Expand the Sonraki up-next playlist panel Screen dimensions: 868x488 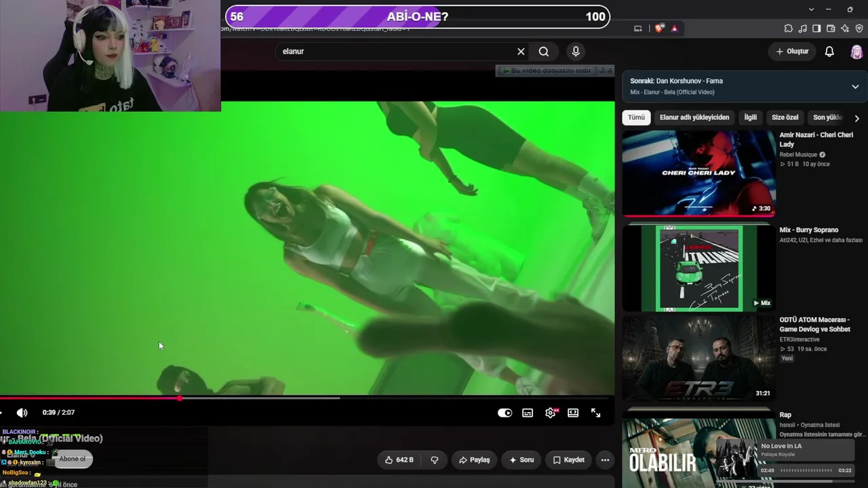tap(855, 87)
